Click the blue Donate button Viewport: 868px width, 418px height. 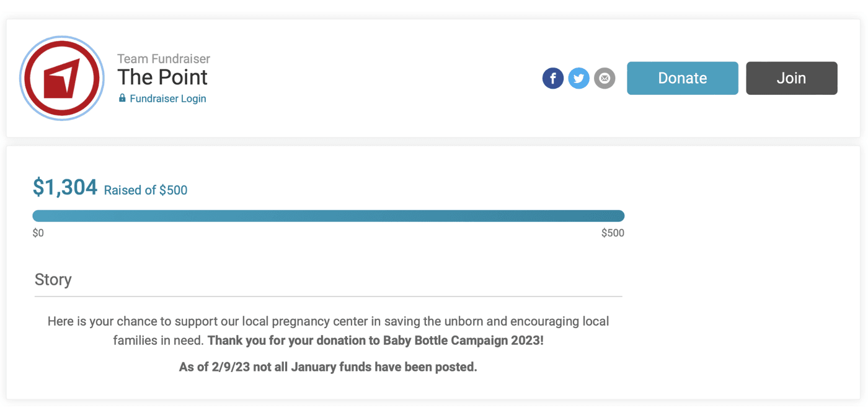tap(683, 78)
